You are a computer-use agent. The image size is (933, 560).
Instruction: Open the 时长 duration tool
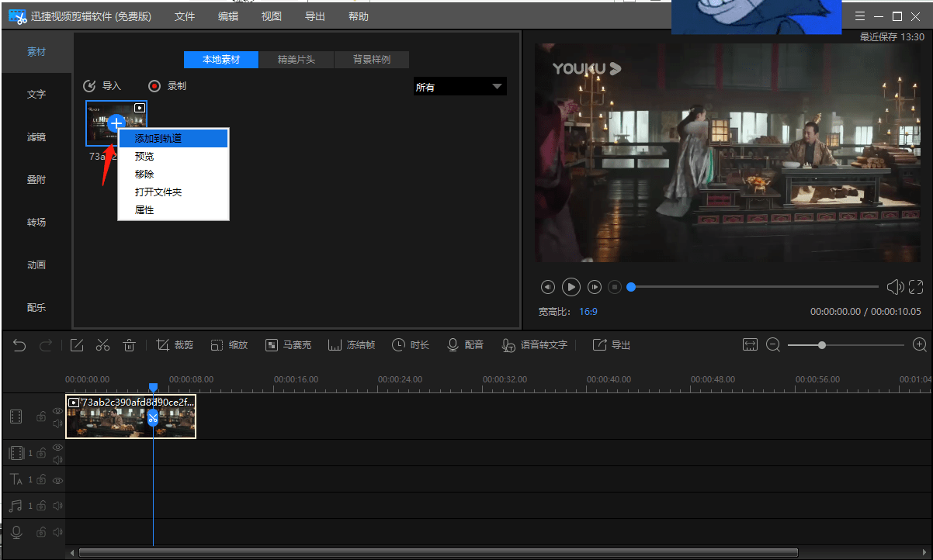pos(411,345)
